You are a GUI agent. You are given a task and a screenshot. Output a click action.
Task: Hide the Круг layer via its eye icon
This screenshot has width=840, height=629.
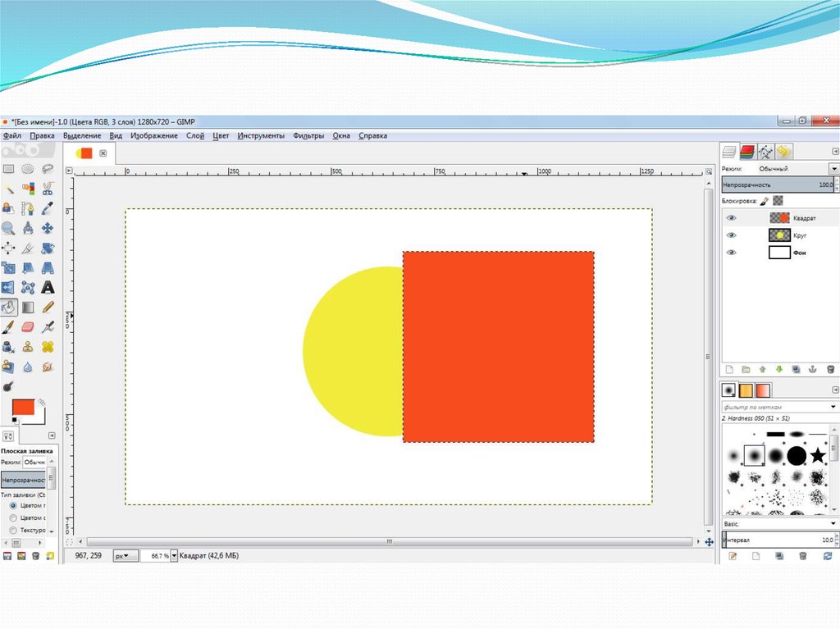pos(731,235)
